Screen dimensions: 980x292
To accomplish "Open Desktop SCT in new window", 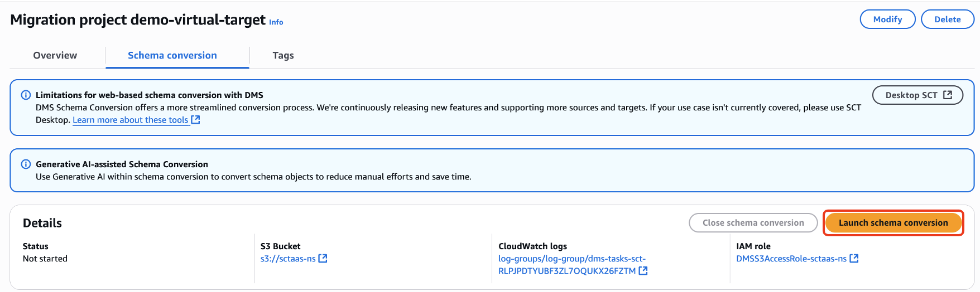I will click(917, 95).
